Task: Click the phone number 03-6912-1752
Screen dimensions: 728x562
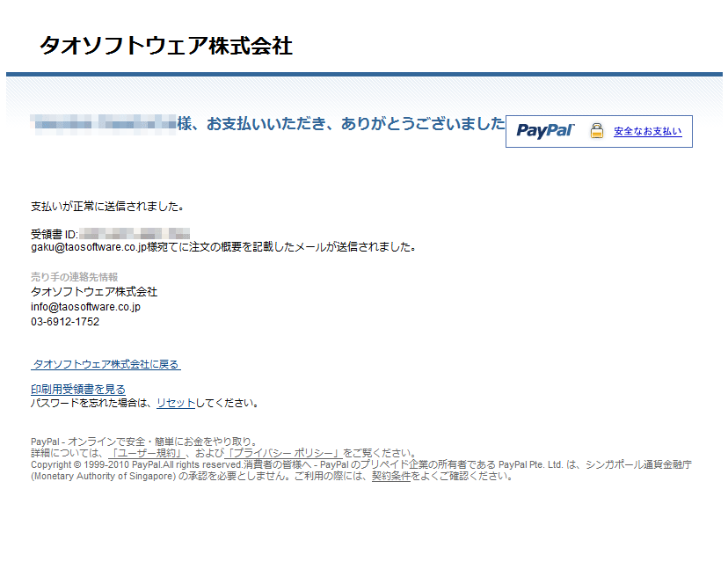Action: point(65,322)
